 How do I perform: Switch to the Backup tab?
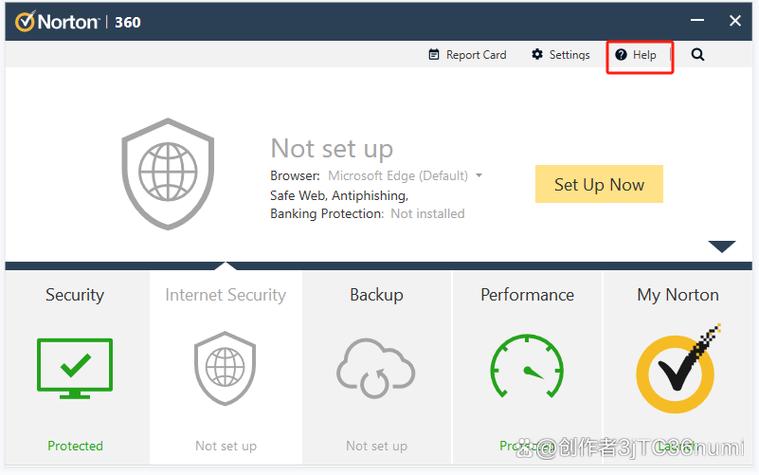(376, 295)
